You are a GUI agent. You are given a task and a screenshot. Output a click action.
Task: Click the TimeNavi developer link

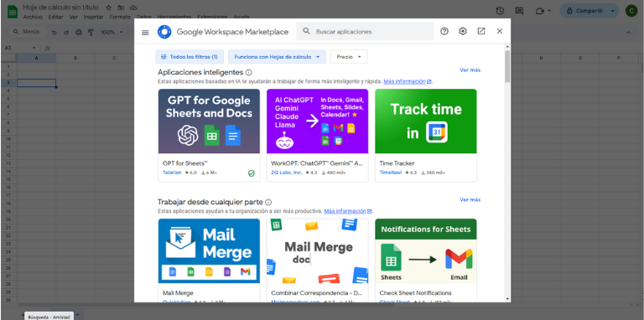click(x=390, y=173)
